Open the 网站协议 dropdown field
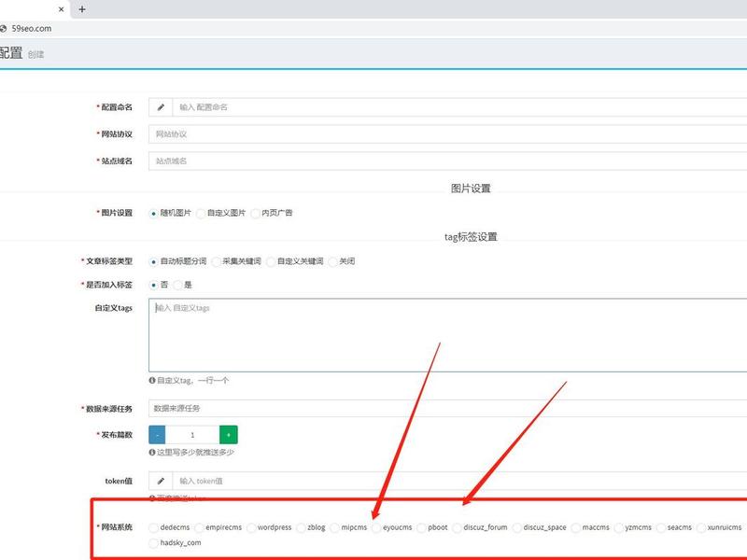This screenshot has width=747, height=560. point(448,134)
